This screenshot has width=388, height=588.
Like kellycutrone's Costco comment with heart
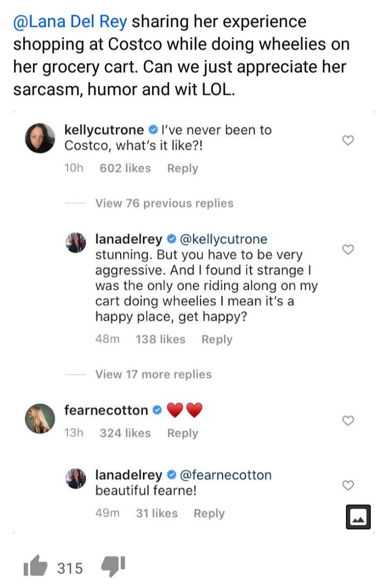pyautogui.click(x=348, y=140)
